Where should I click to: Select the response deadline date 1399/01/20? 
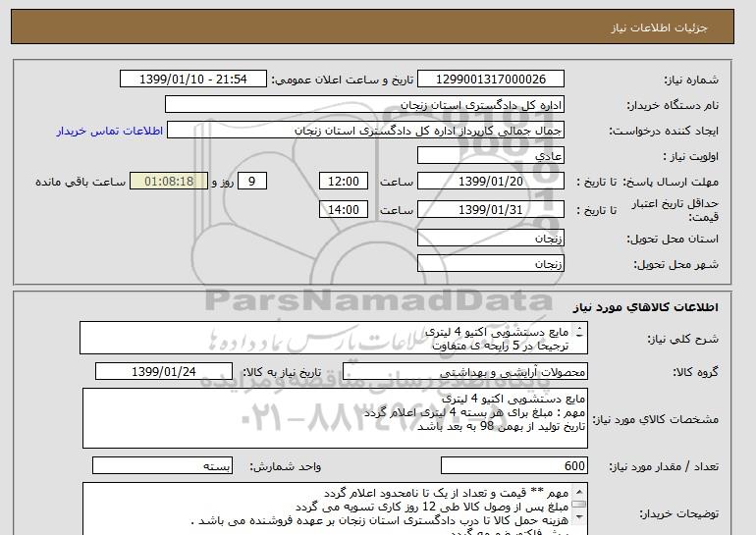tap(490, 182)
